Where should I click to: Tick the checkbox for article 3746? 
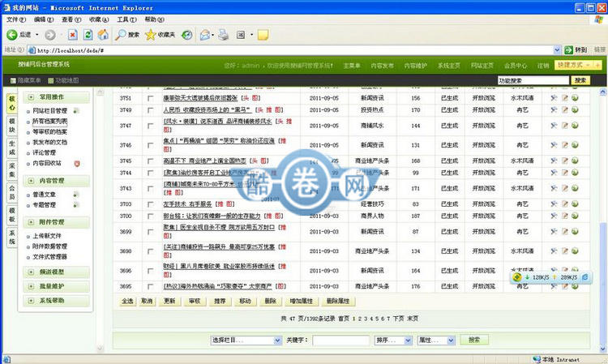pyautogui.click(x=150, y=145)
